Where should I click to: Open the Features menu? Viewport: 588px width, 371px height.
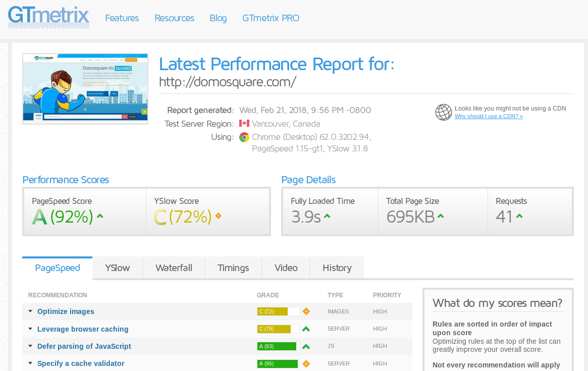click(122, 18)
